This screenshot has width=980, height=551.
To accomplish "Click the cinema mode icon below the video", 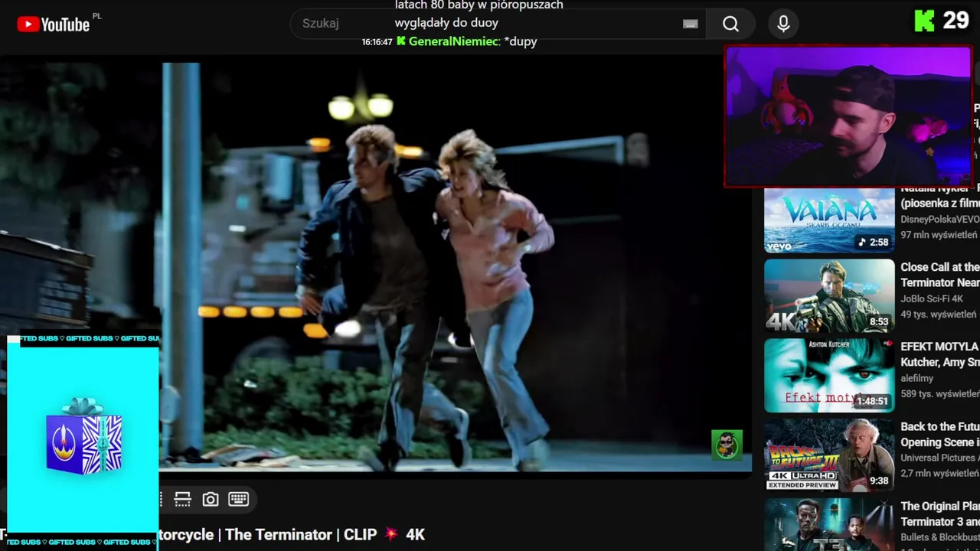I will tap(182, 500).
